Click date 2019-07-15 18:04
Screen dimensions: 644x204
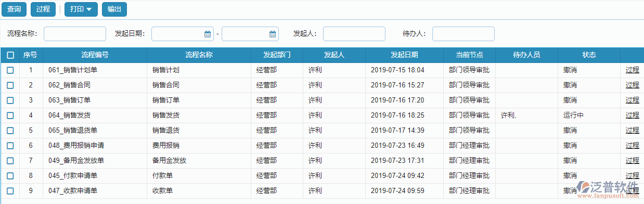point(397,70)
